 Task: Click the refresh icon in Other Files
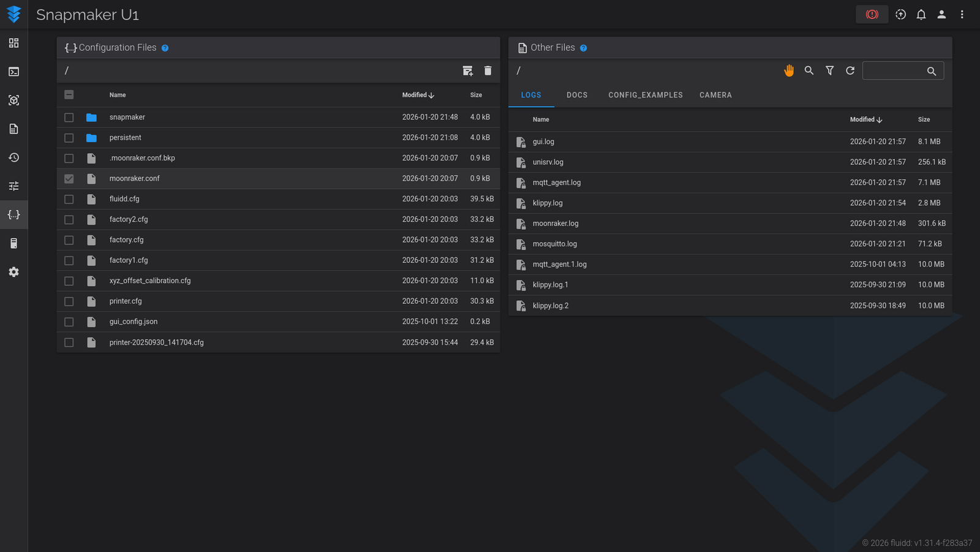pos(850,70)
